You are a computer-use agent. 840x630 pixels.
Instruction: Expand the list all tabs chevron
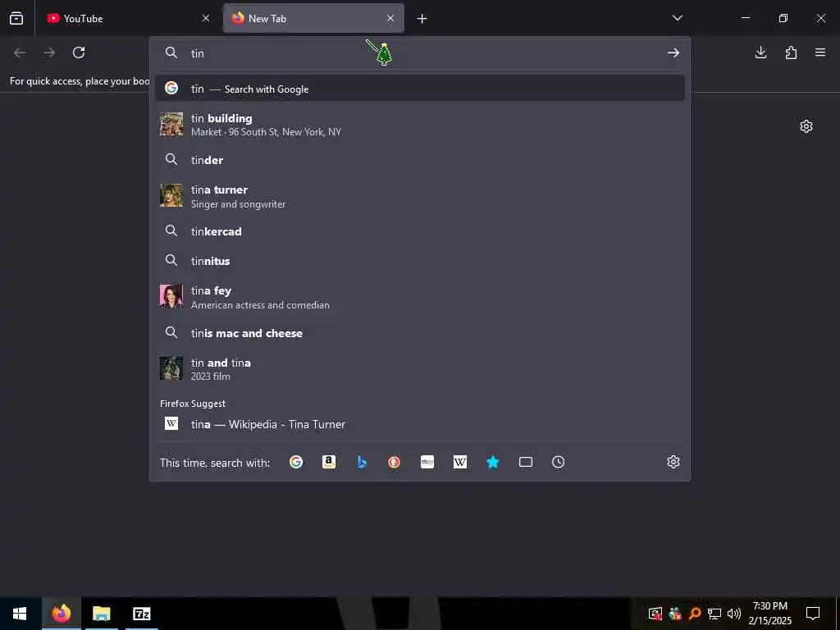(677, 18)
